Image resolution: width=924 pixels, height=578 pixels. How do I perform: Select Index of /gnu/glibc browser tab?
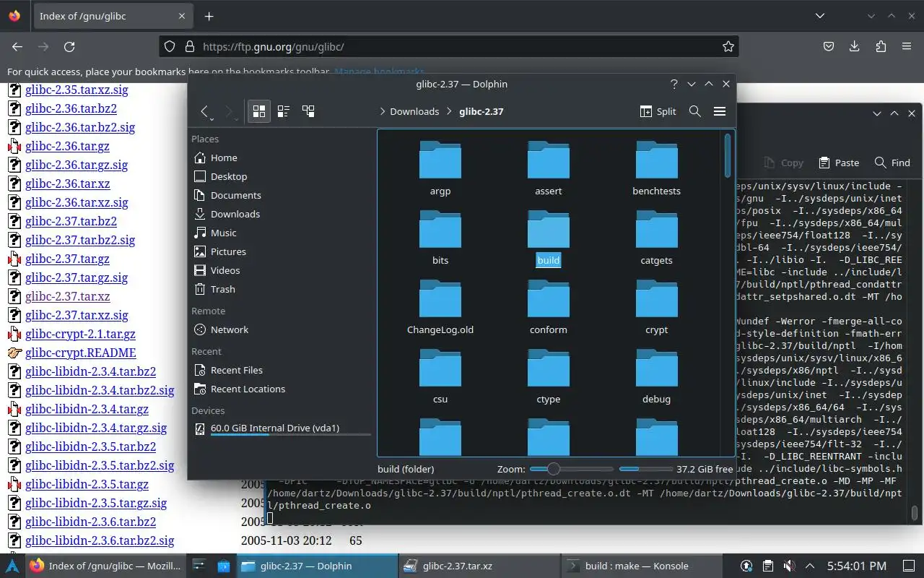point(112,16)
